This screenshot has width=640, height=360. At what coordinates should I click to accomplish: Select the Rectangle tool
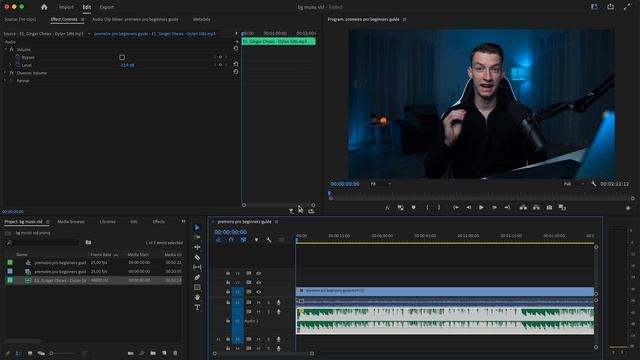click(x=197, y=287)
